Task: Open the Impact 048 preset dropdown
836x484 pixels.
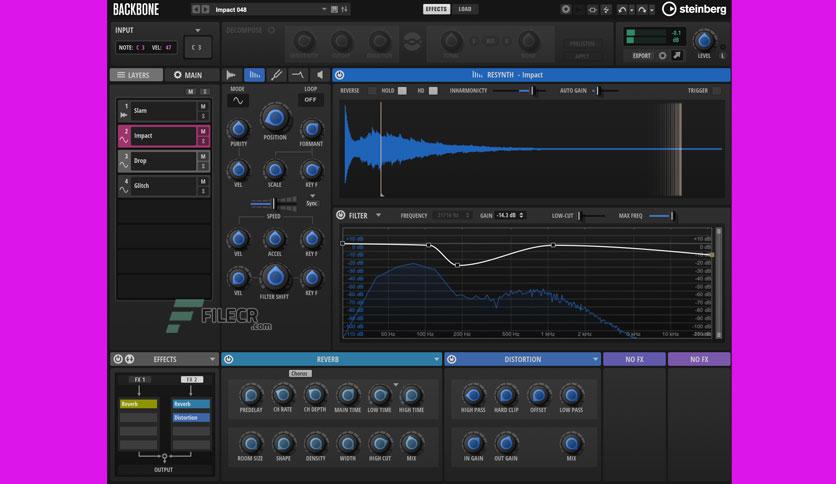Action: pos(324,10)
